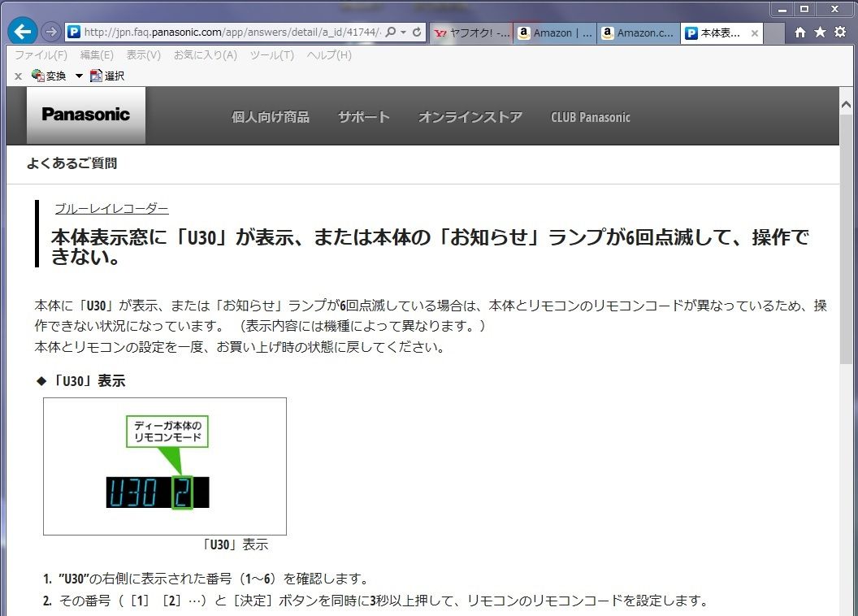Switch to the ヤフオク! tab
The image size is (858, 616).
471,33
